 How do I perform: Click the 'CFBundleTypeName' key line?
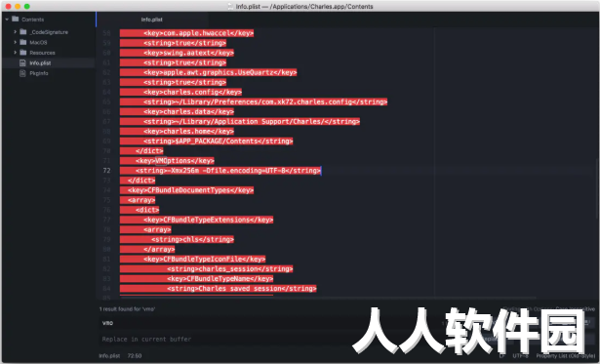220,279
